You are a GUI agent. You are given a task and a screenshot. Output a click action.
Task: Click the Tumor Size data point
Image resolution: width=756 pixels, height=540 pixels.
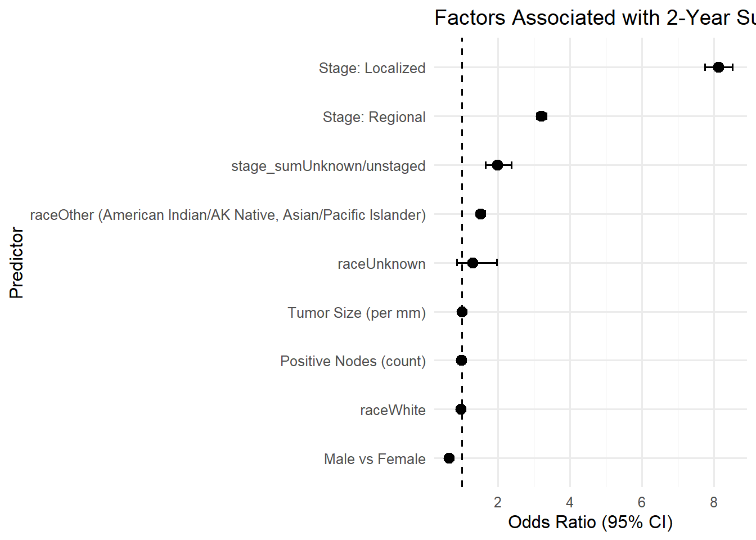(462, 312)
